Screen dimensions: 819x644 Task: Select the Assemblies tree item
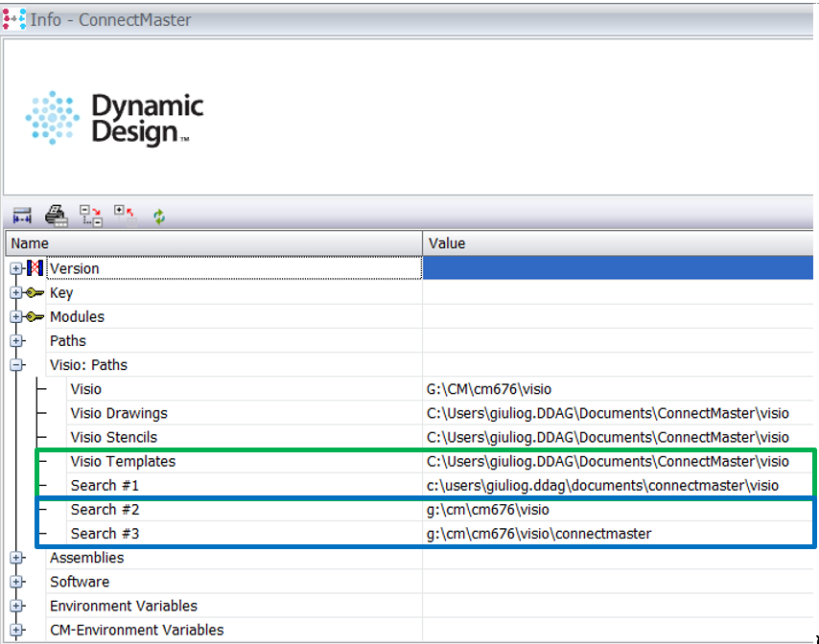pyautogui.click(x=86, y=558)
